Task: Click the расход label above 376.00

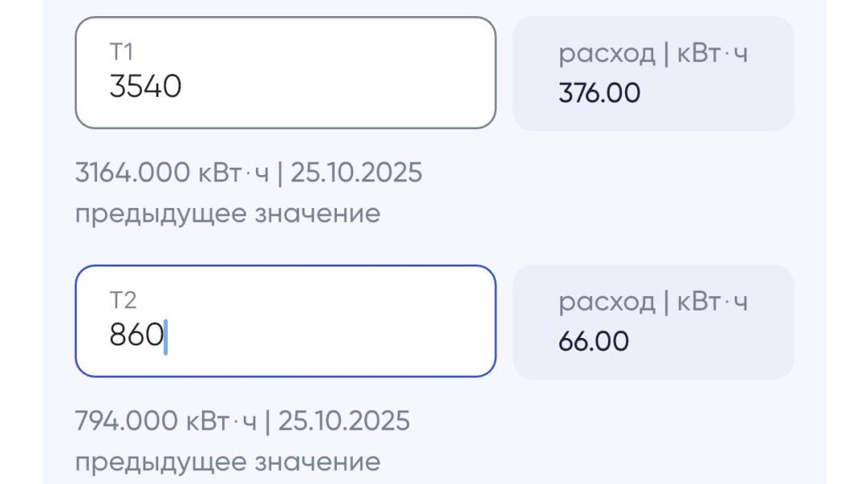Action: pos(606,55)
